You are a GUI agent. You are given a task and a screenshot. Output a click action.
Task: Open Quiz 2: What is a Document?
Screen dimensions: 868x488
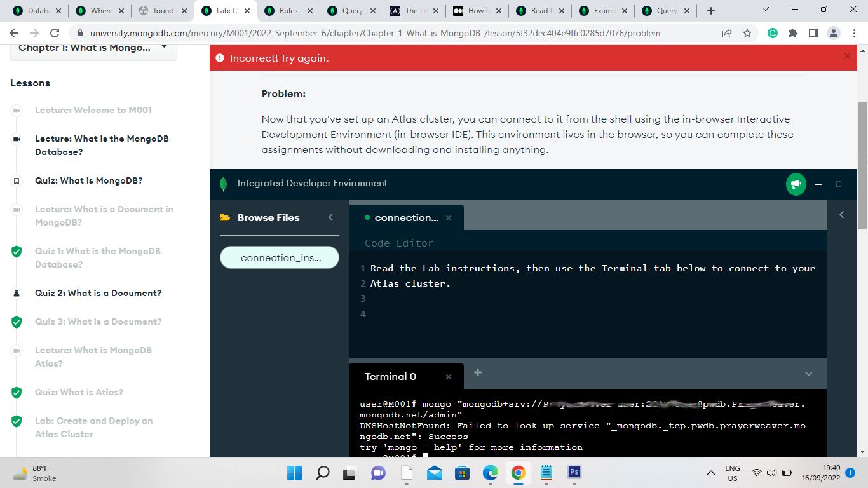[98, 293]
